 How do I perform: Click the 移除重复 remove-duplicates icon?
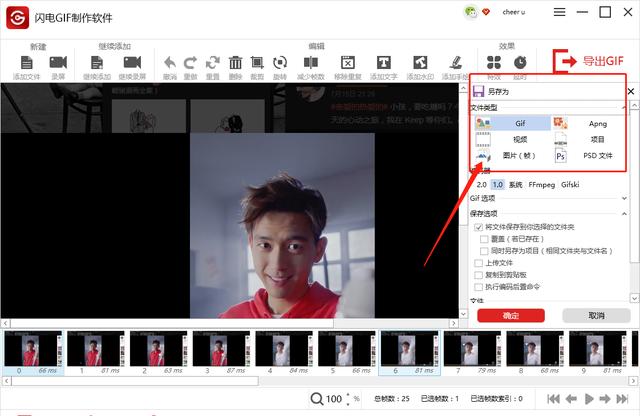coord(348,63)
